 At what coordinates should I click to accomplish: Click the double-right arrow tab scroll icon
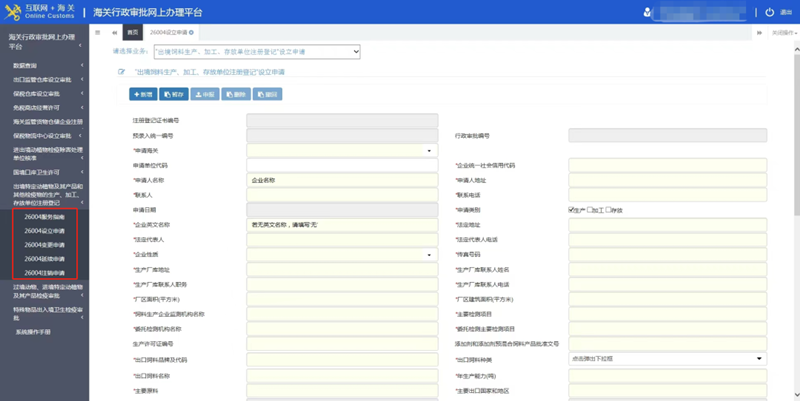[x=759, y=33]
